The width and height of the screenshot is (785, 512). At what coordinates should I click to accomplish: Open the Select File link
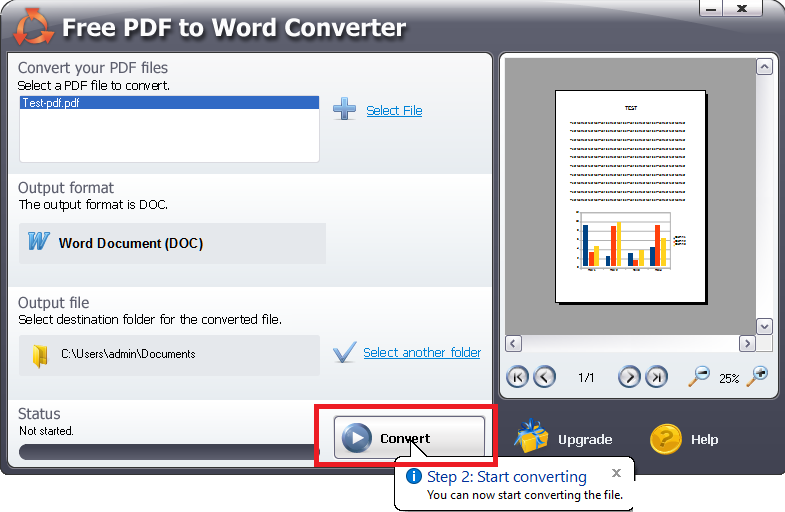pos(394,111)
